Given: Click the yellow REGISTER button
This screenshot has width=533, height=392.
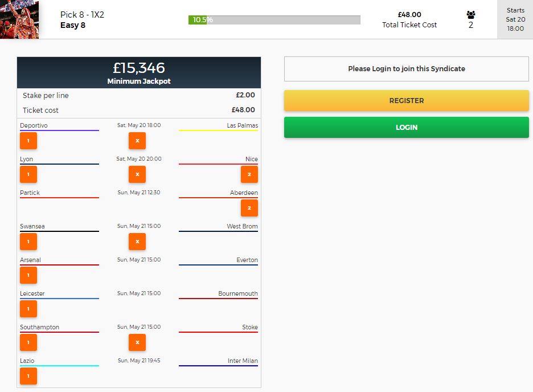Looking at the screenshot, I should click(406, 101).
